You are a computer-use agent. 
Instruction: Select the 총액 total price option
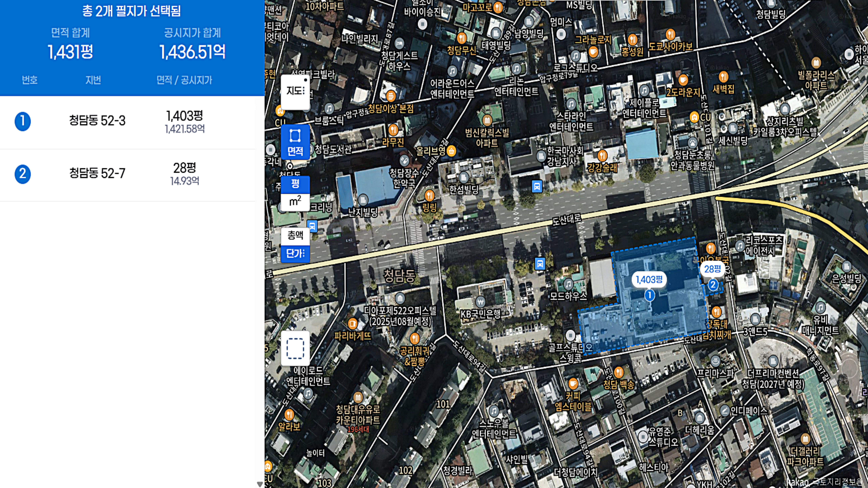click(x=295, y=236)
